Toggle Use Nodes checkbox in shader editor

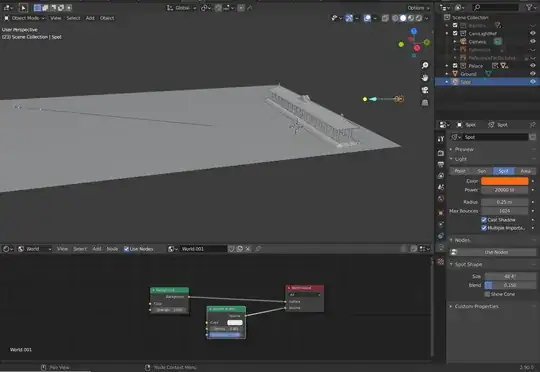pos(126,249)
